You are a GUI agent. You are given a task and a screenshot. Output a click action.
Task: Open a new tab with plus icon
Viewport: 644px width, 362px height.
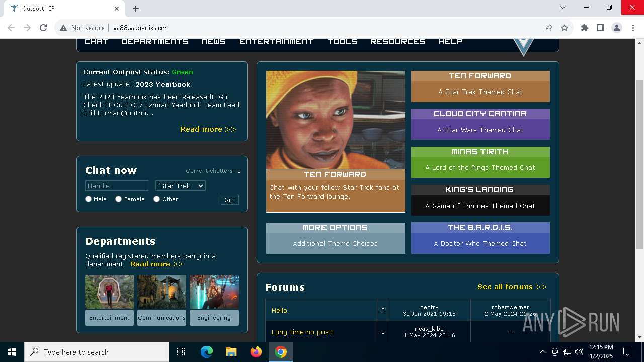tap(136, 8)
